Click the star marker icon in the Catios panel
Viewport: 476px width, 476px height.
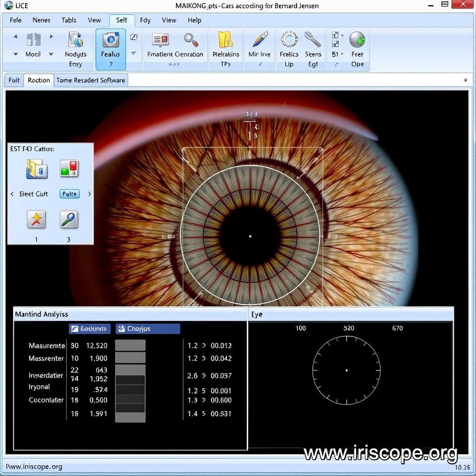[36, 218]
